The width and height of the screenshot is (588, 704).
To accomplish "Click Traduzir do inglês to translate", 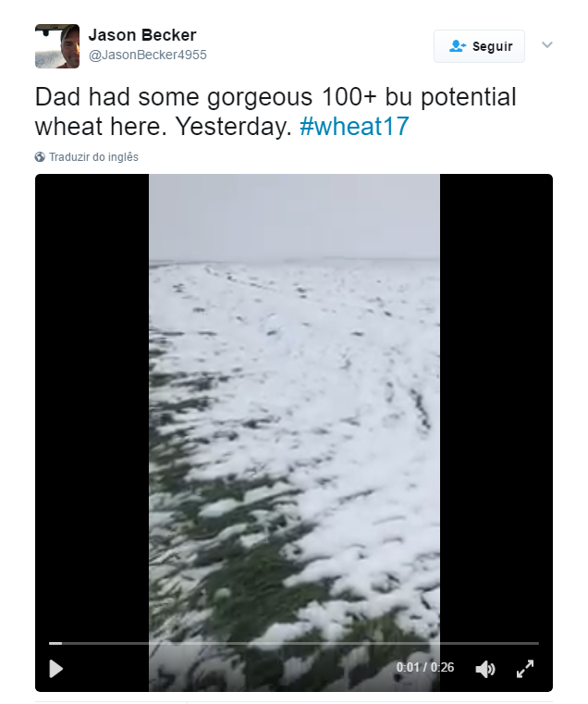I will [94, 157].
